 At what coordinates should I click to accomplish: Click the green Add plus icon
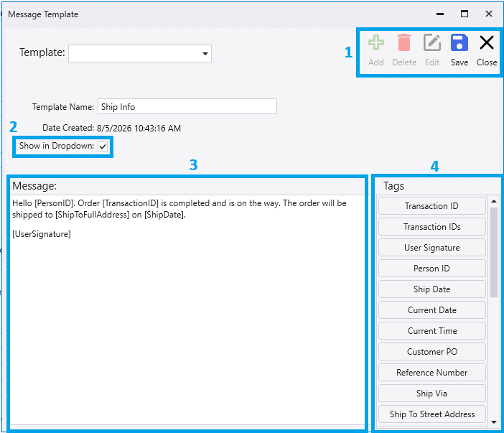point(375,43)
